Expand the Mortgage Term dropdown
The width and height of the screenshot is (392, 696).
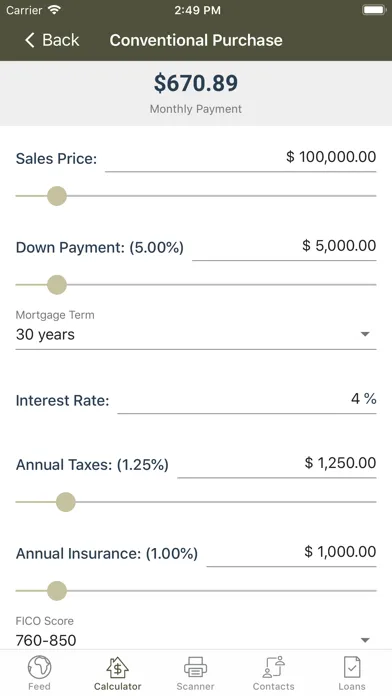(365, 334)
